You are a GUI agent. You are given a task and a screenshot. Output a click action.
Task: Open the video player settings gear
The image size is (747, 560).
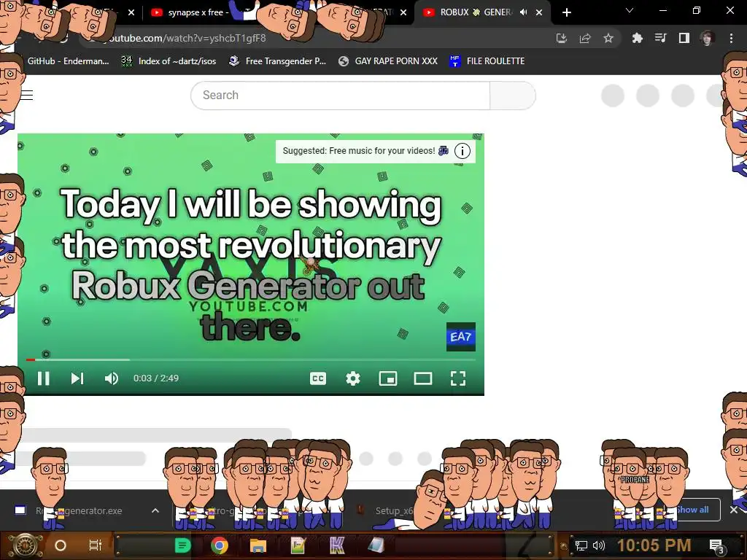[353, 378]
